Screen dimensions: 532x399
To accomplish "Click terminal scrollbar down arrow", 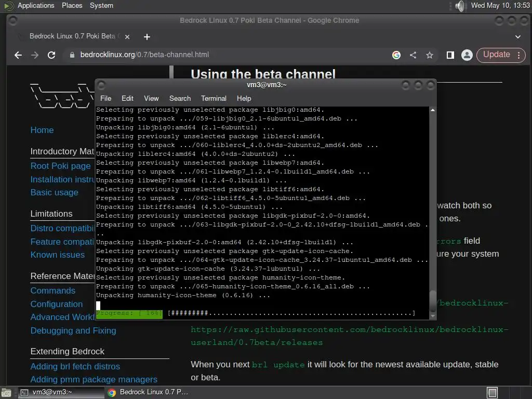I will [433, 316].
